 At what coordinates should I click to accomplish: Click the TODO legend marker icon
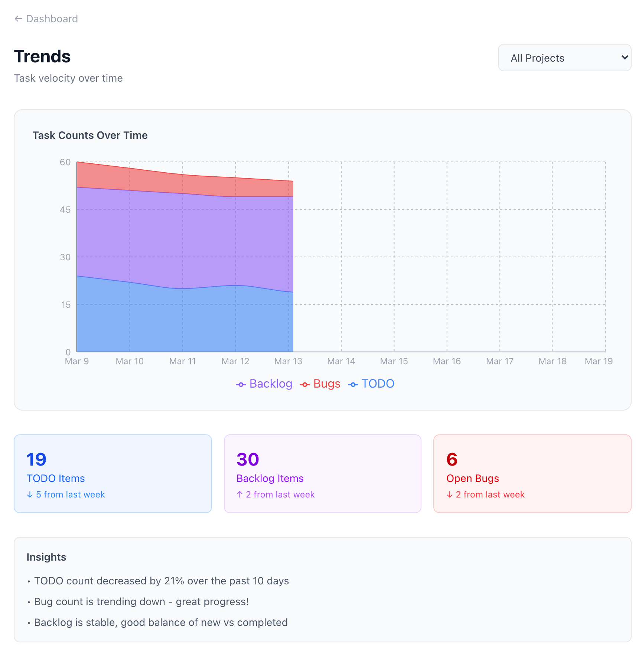click(x=353, y=384)
